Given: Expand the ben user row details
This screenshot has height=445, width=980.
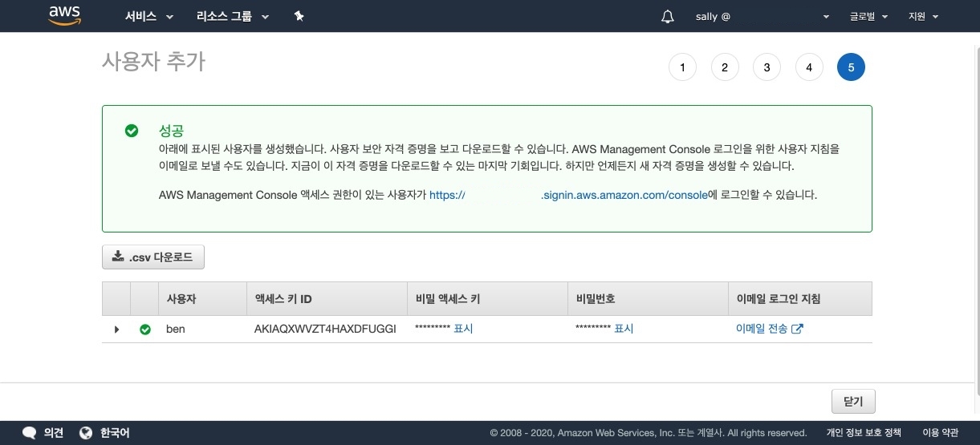Looking at the screenshot, I should [x=116, y=329].
